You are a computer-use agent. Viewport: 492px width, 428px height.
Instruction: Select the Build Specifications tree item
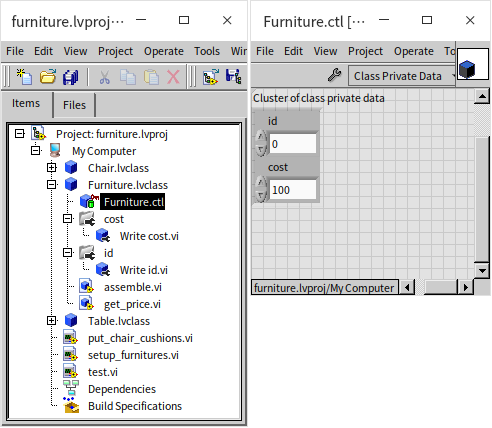coord(135,406)
